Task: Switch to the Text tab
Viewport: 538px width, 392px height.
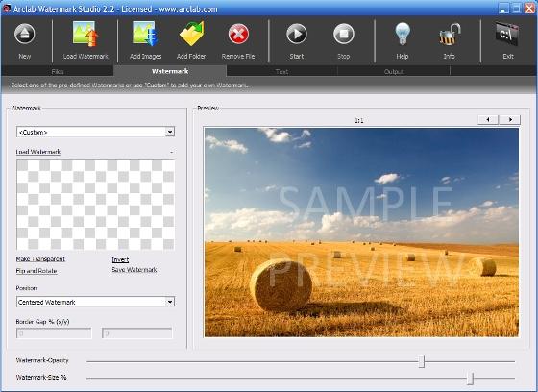Action: [x=281, y=71]
